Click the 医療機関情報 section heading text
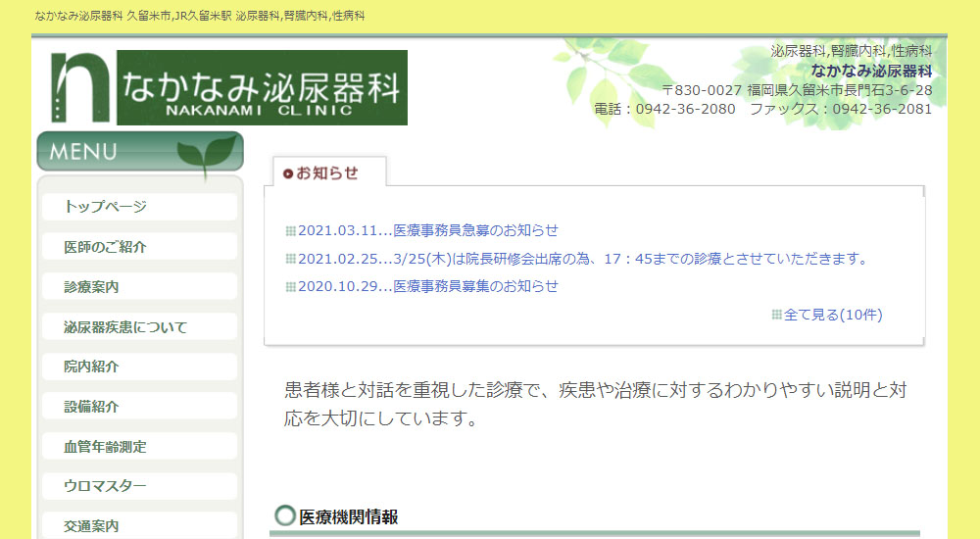This screenshot has width=980, height=539. tap(348, 517)
